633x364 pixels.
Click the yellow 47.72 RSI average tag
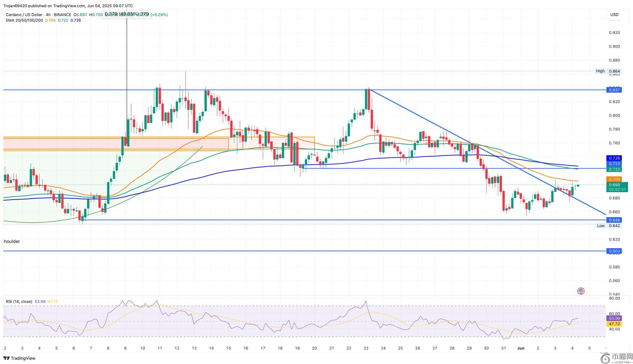point(614,324)
